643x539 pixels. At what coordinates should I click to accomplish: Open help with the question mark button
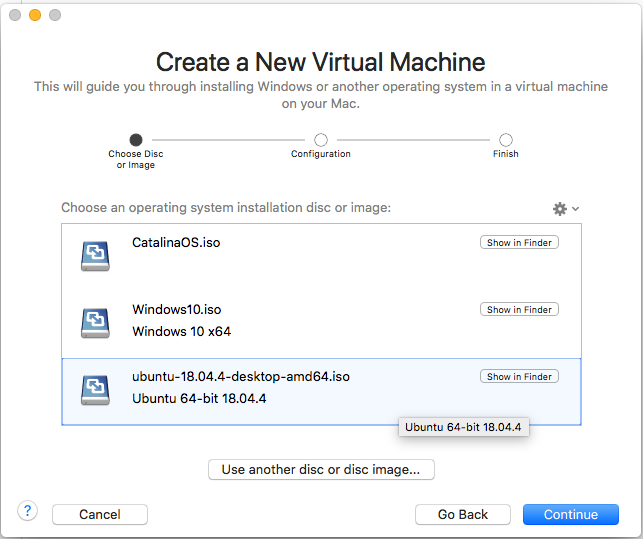(27, 511)
